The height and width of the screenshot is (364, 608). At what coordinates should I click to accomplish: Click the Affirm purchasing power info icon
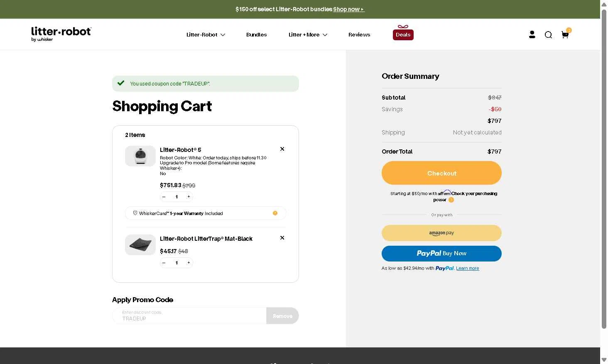pos(451,200)
